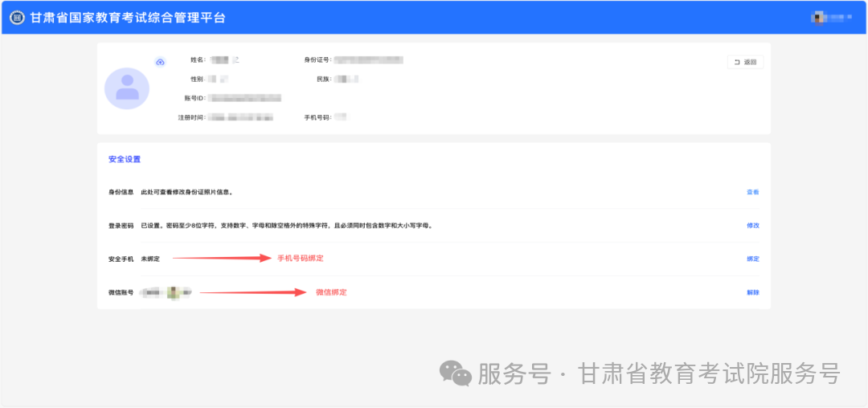Click the 登录密码 row label
The image size is (868, 408).
(x=121, y=226)
